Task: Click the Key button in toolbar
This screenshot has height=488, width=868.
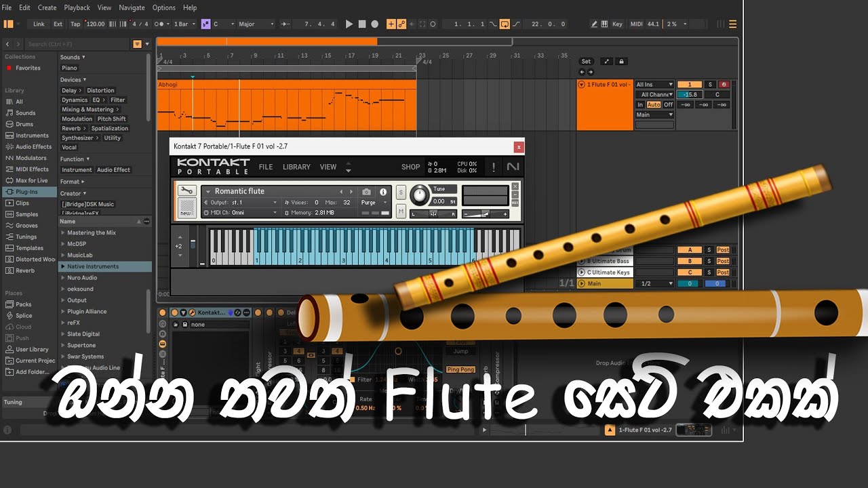Action: point(617,24)
